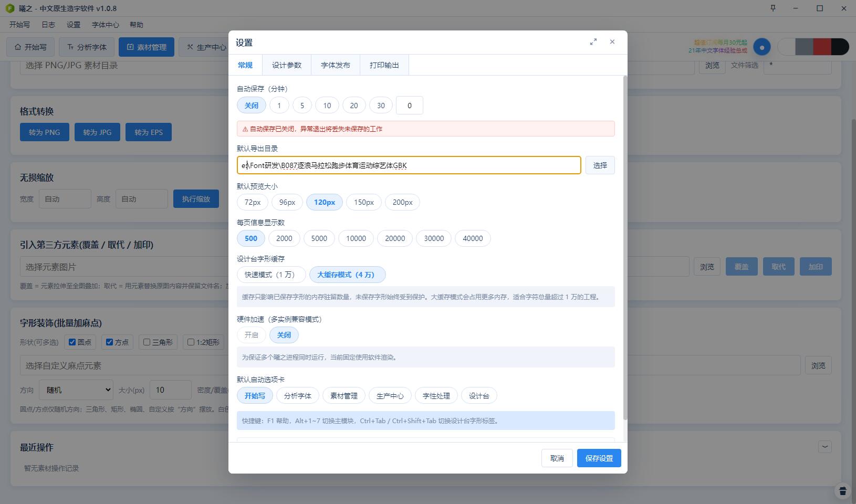Viewport: 856px width, 504px height.
Task: Click the 保存设置 button
Action: (x=599, y=458)
